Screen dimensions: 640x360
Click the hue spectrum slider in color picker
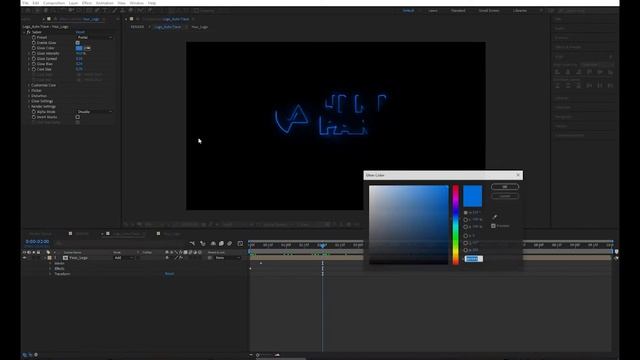[x=456, y=225]
